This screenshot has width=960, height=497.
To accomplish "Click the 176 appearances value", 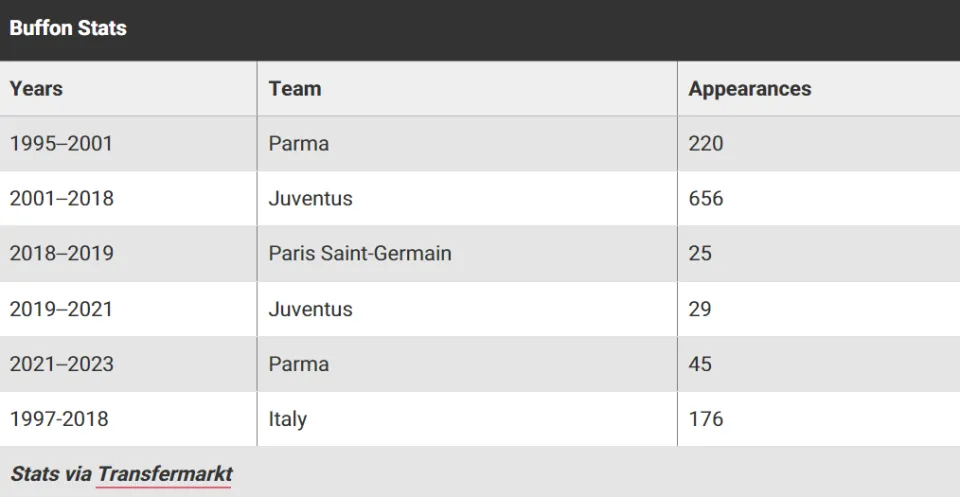I will 706,419.
